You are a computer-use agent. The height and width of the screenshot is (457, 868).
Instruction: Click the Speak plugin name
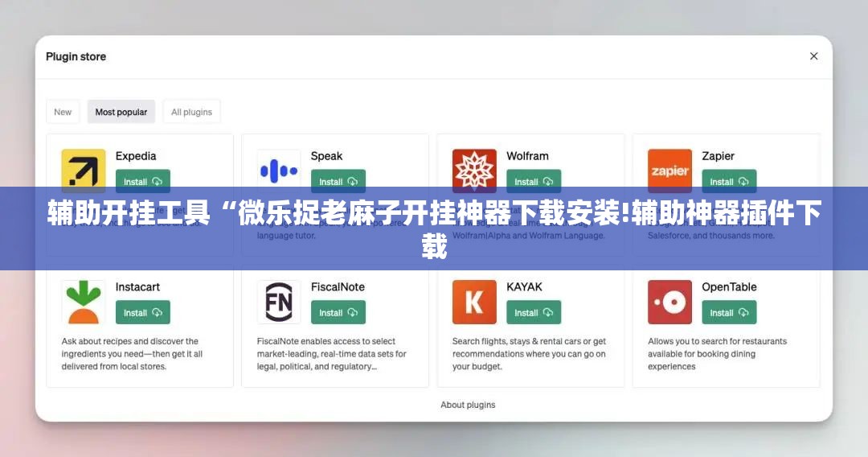point(326,156)
